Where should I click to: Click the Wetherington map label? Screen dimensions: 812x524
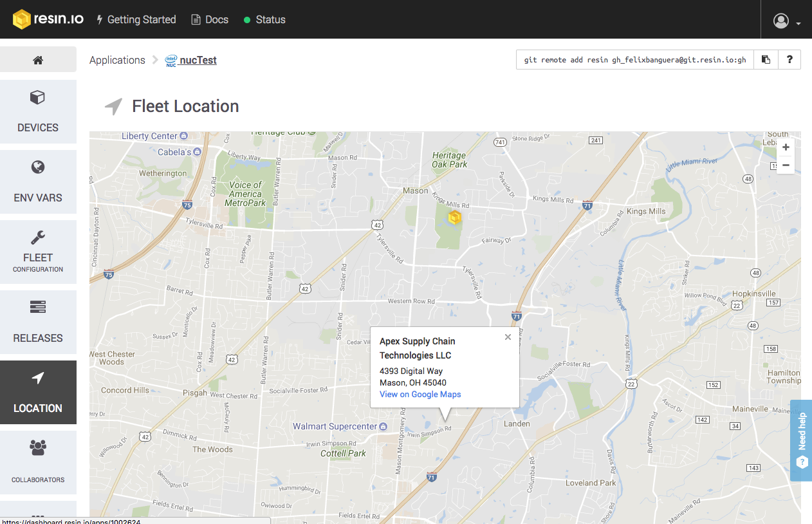[163, 174]
